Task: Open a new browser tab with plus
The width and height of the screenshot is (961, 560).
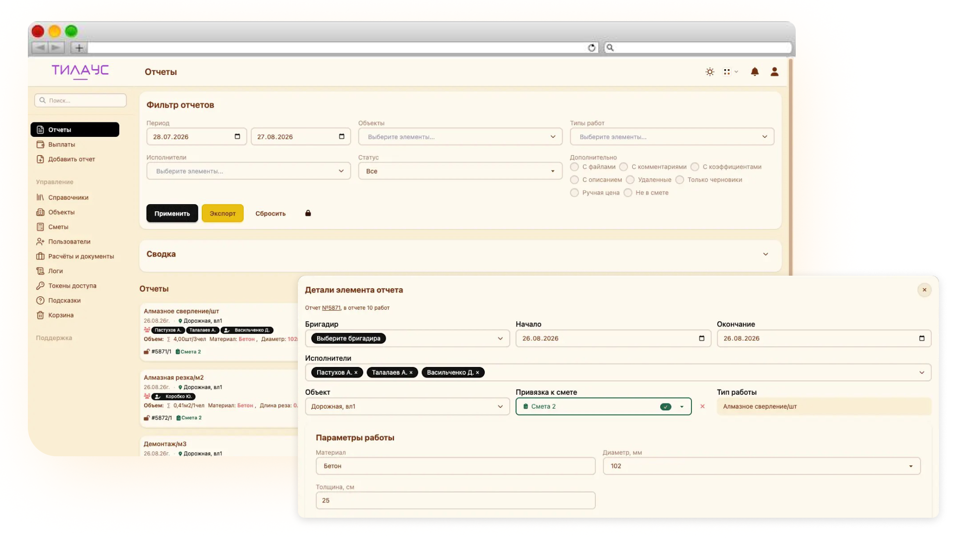Action: pos(79,48)
